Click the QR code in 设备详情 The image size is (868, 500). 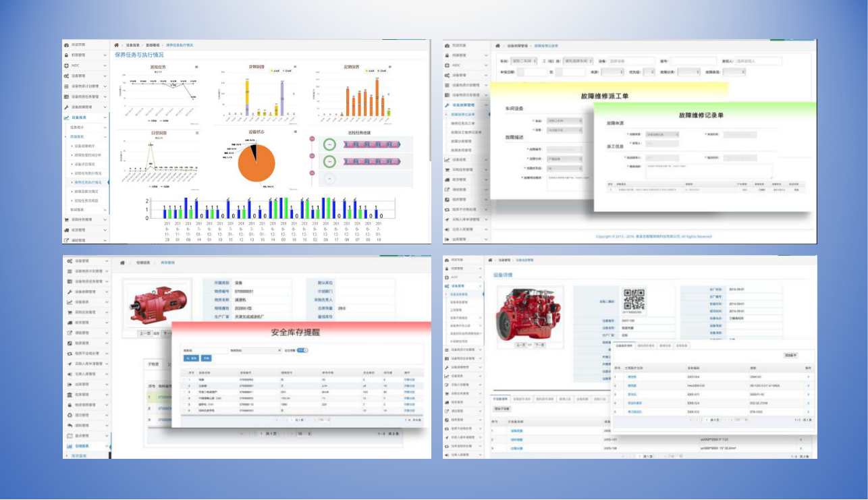[x=634, y=299]
